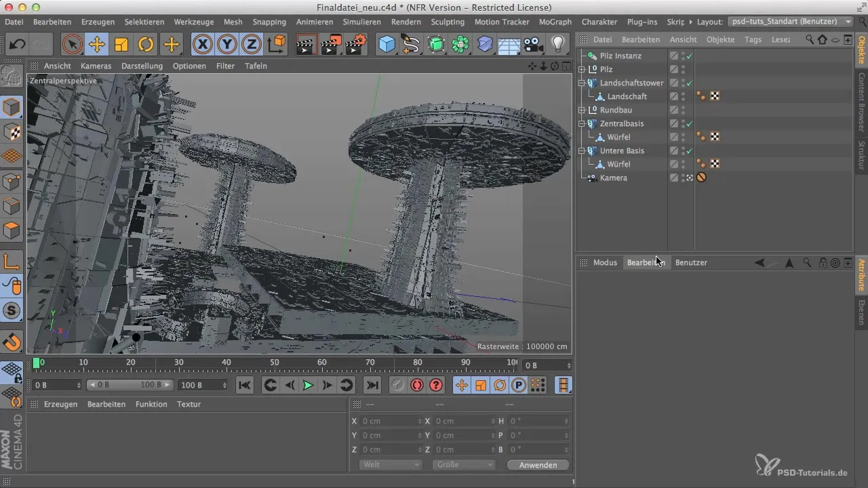
Task: Select the Polygons mode icon
Action: click(12, 230)
